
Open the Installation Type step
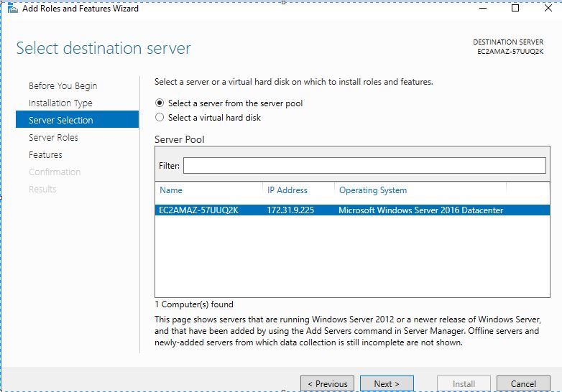click(x=60, y=103)
